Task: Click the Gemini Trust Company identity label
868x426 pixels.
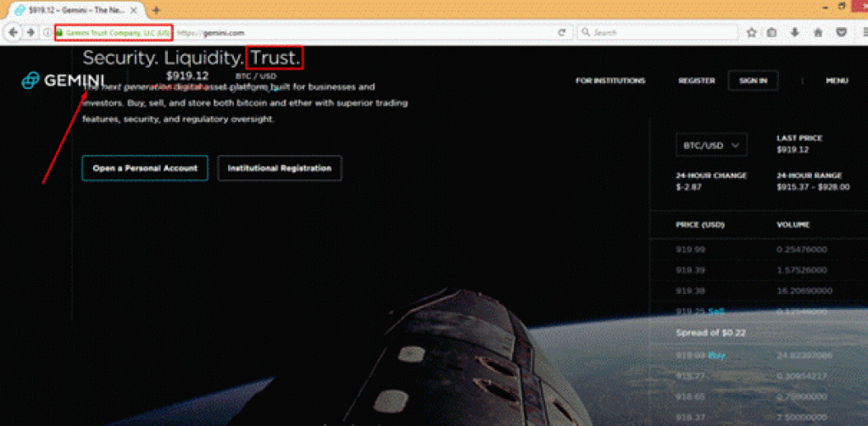Action: 118,33
